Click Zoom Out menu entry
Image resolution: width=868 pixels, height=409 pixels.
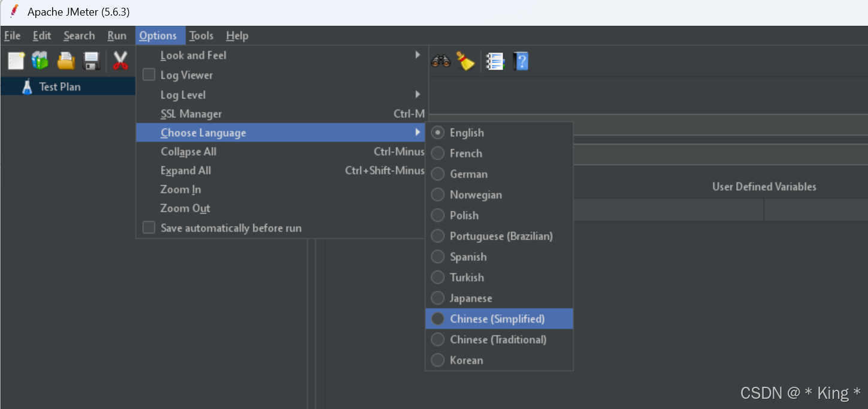tap(281, 208)
